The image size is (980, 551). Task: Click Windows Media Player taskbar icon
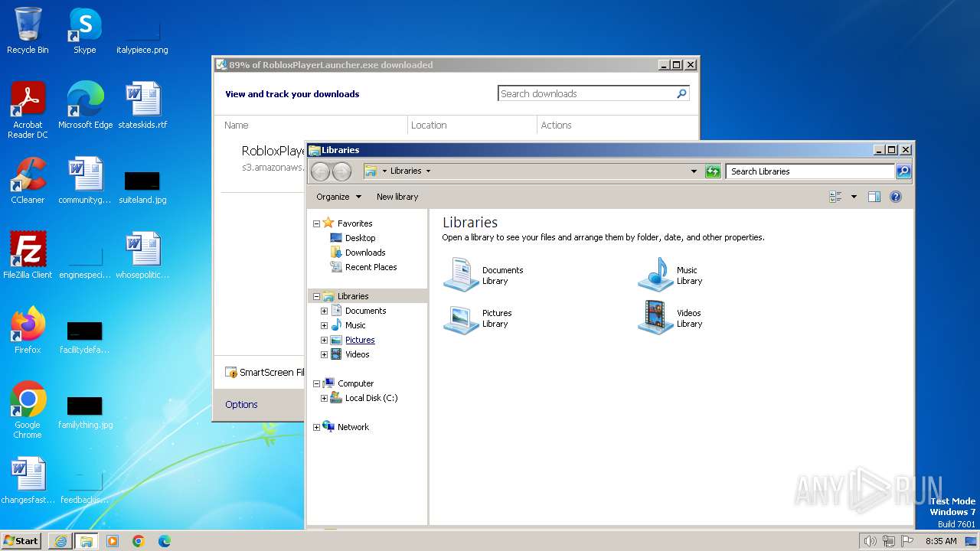113,541
